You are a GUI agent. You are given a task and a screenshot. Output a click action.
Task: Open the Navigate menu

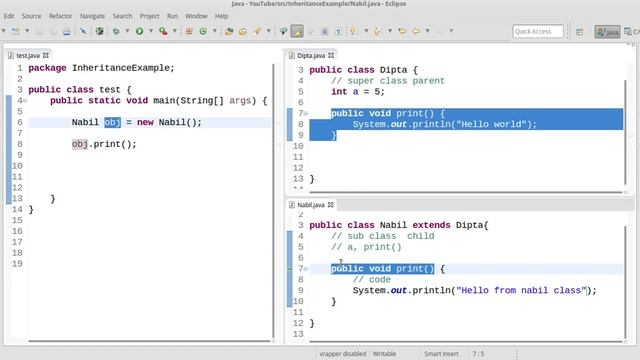point(92,16)
